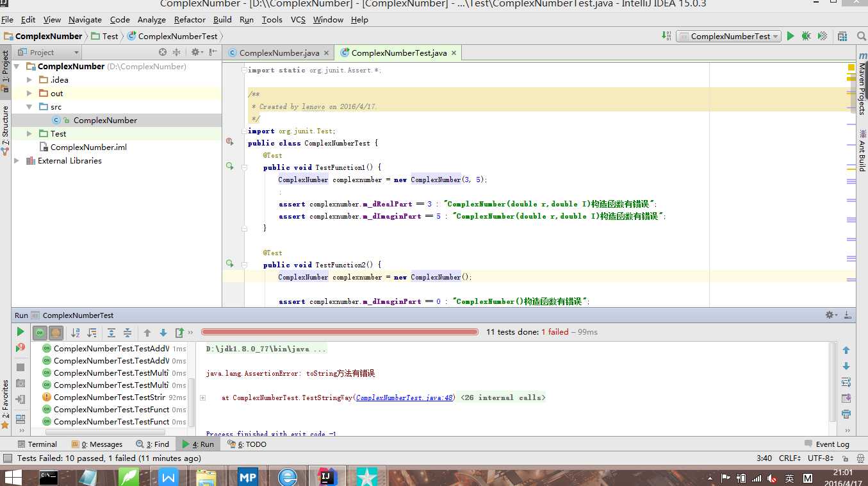Toggle Show Passed tests filter button
The height and width of the screenshot is (486, 868).
pos(40,333)
